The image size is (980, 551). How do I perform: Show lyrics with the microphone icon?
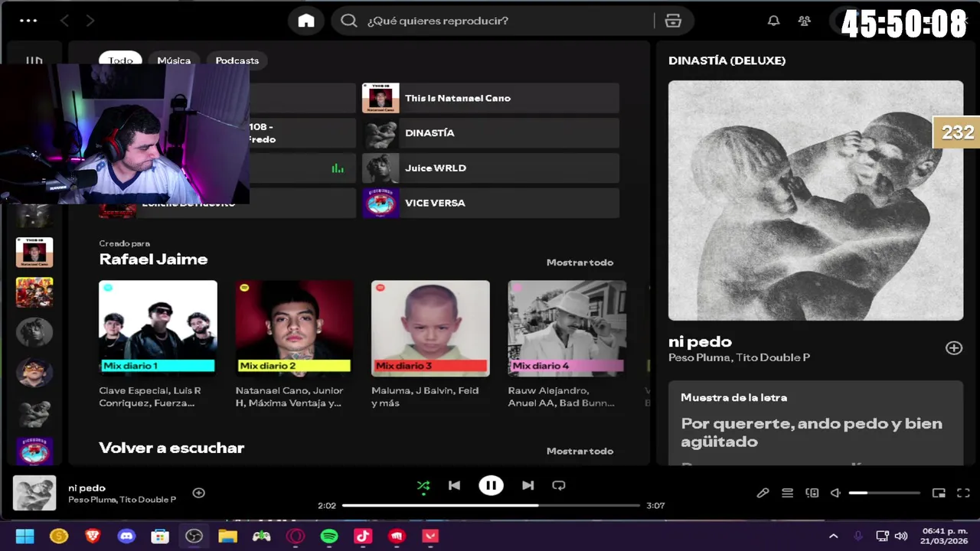pyautogui.click(x=763, y=493)
